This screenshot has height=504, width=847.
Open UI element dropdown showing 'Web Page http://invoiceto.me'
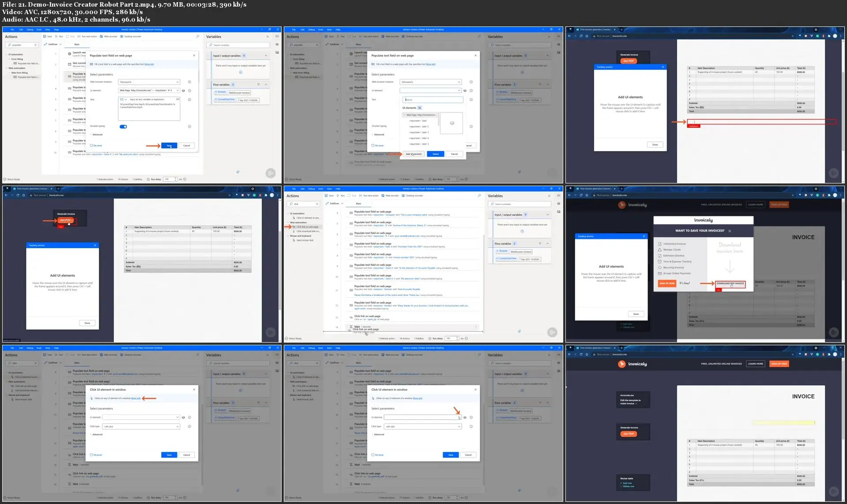(149, 90)
